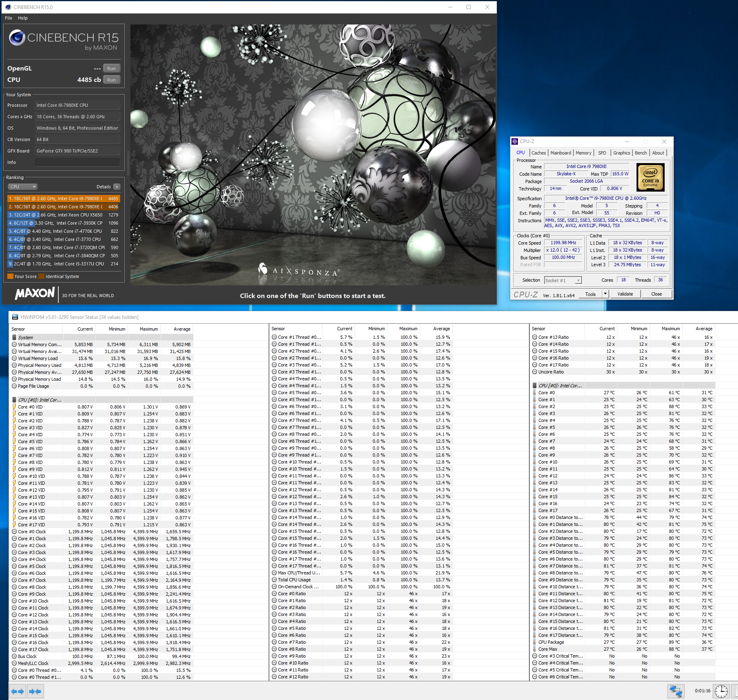Screen dimensions: 738x700
Task: Expand ranking Details arrow button
Action: [117, 187]
